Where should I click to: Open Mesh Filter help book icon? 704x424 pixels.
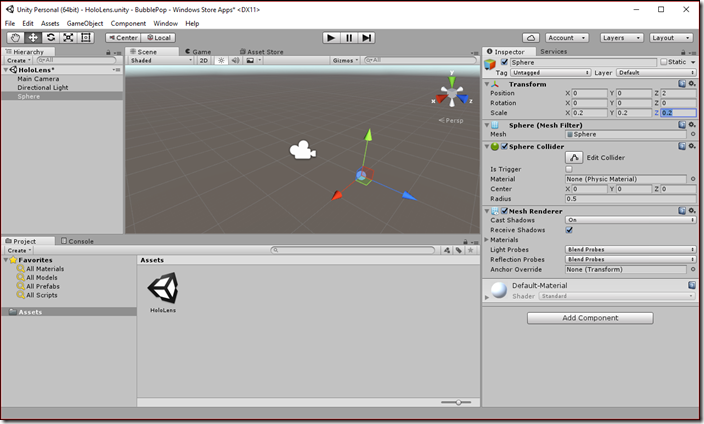pos(682,124)
